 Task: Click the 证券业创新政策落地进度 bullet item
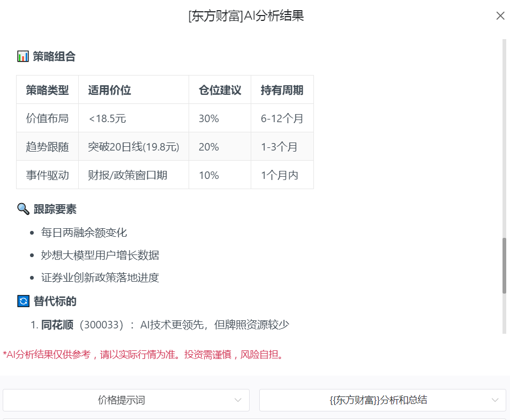pos(100,277)
